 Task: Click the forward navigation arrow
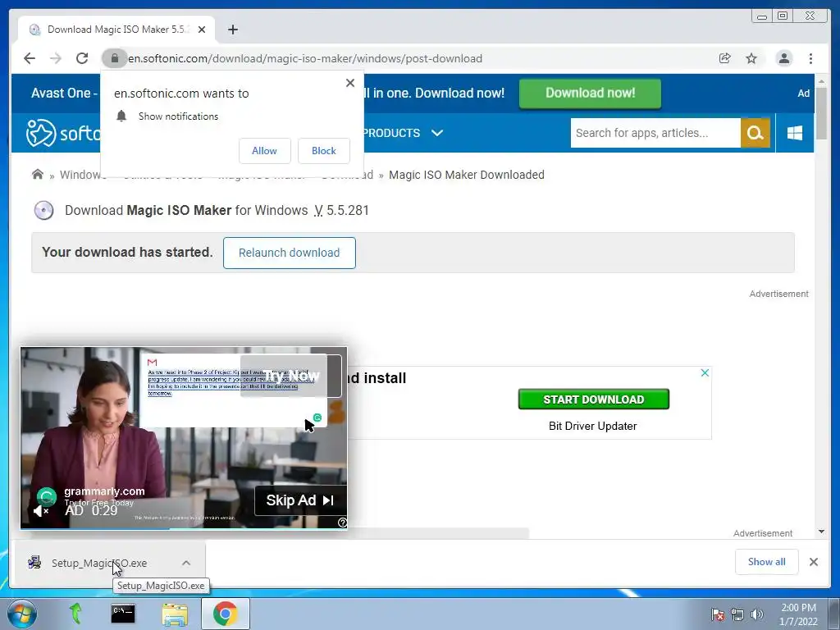pos(56,58)
